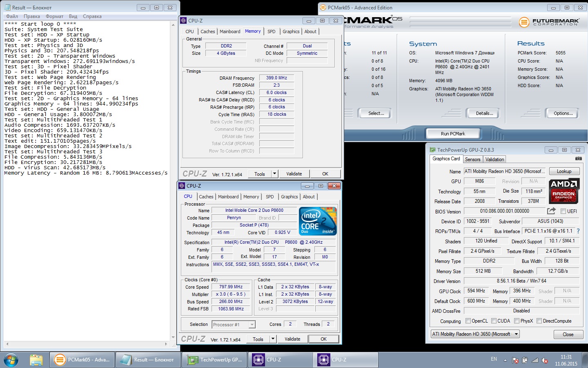The image size is (588, 368).
Task: Click the GPU Name field in GPU-Z
Action: [x=504, y=171]
